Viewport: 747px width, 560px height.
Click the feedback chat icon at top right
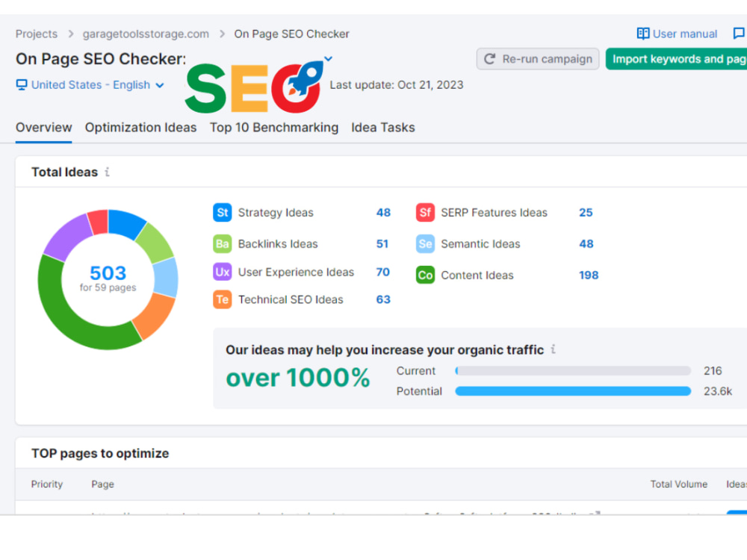coord(739,34)
